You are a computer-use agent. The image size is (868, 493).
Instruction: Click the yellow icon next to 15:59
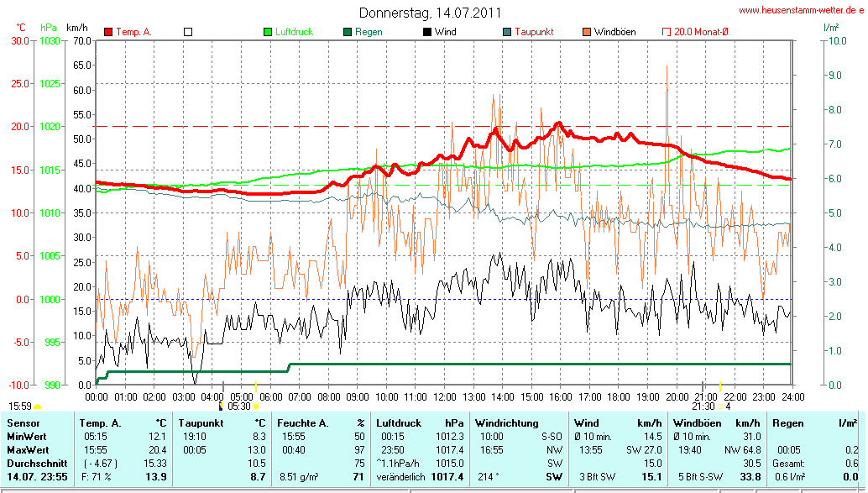[x=38, y=406]
